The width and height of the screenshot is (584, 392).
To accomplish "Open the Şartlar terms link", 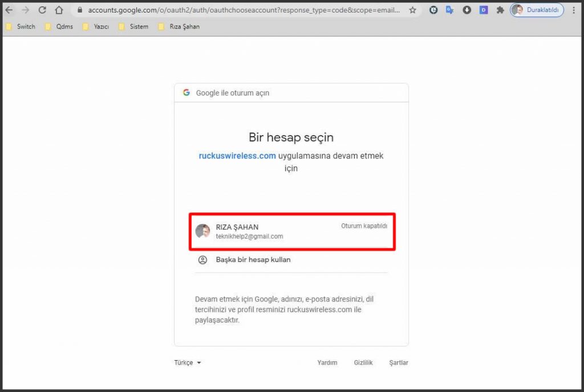I will click(399, 362).
